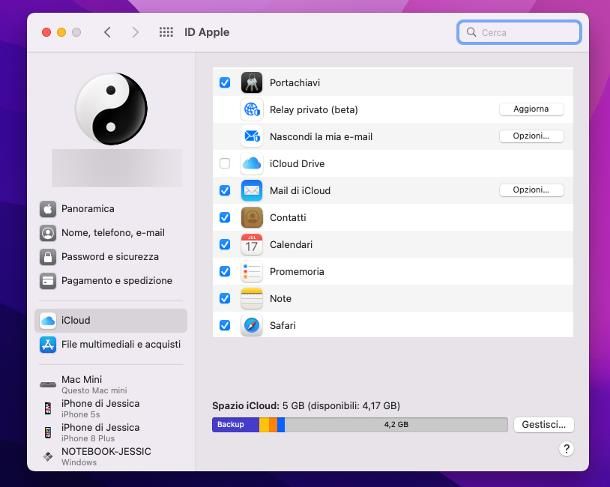Open Nome, telefono, e-mail section
The height and width of the screenshot is (487, 610).
pyautogui.click(x=111, y=233)
